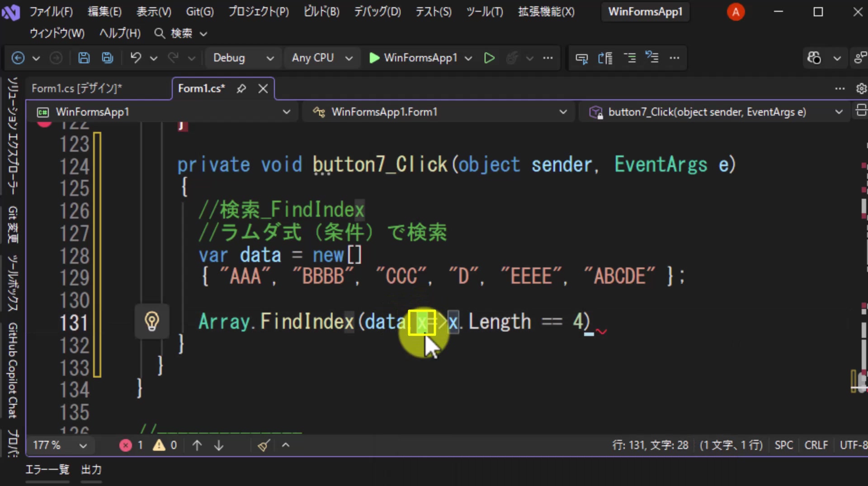Click the SPC indentation indicator in the status bar
This screenshot has width=868, height=486.
pyautogui.click(x=783, y=445)
